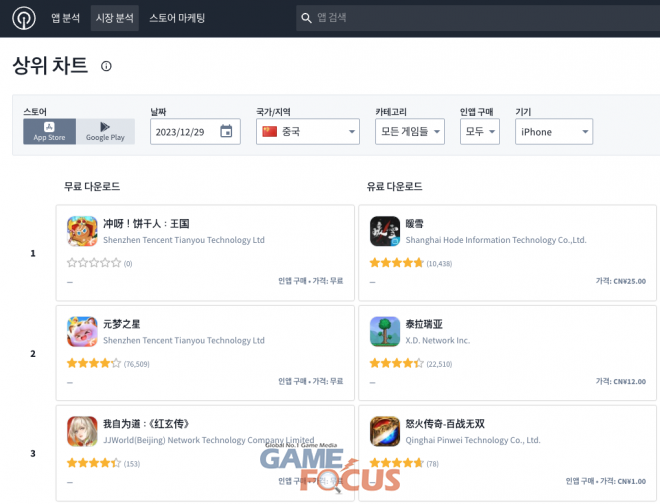Image resolution: width=660 pixels, height=504 pixels.
Task: Open the calendar icon in date field
Action: click(x=226, y=131)
